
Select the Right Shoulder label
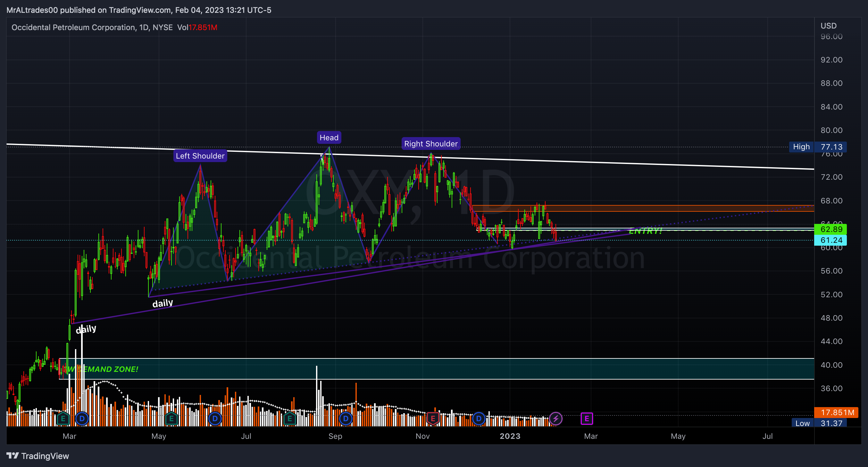click(x=430, y=144)
